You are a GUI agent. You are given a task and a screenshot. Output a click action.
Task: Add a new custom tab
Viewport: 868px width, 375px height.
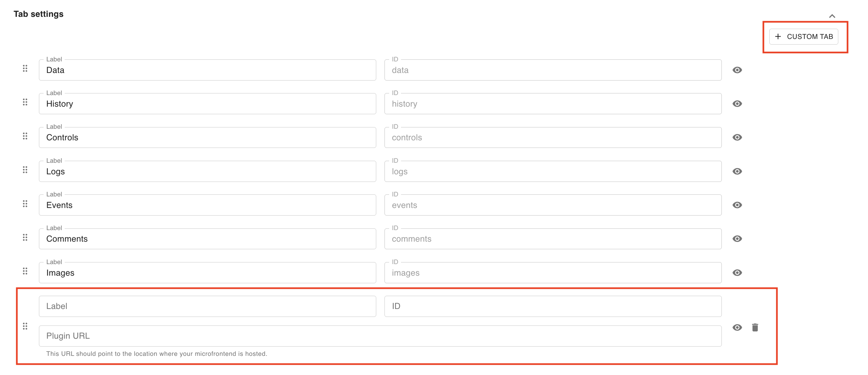pyautogui.click(x=803, y=37)
